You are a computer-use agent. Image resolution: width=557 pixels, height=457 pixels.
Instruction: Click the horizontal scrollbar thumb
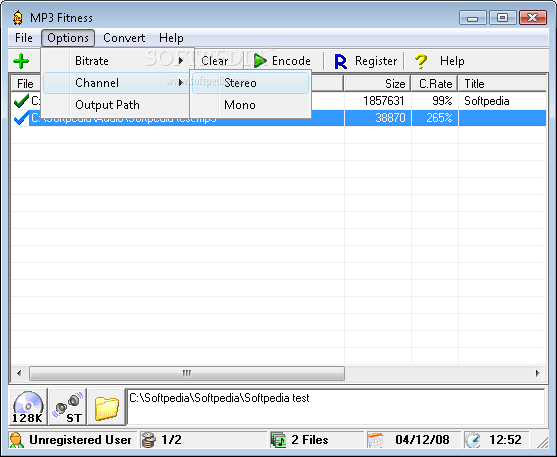187,373
